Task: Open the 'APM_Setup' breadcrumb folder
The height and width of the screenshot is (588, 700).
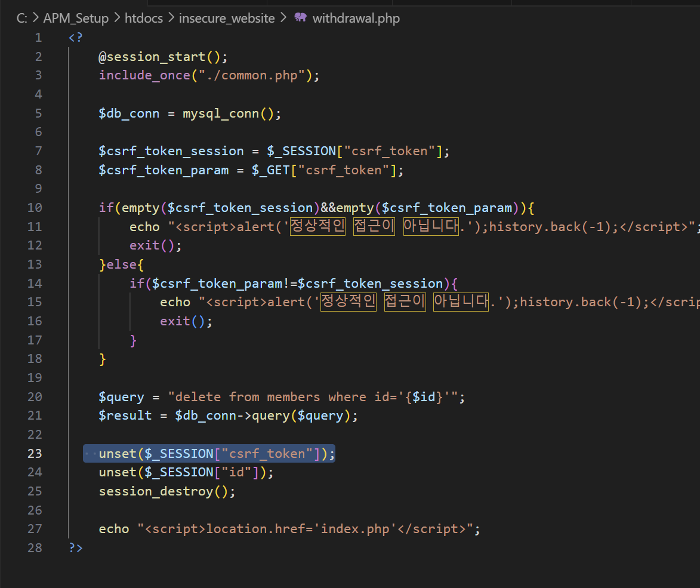Action: coord(76,19)
